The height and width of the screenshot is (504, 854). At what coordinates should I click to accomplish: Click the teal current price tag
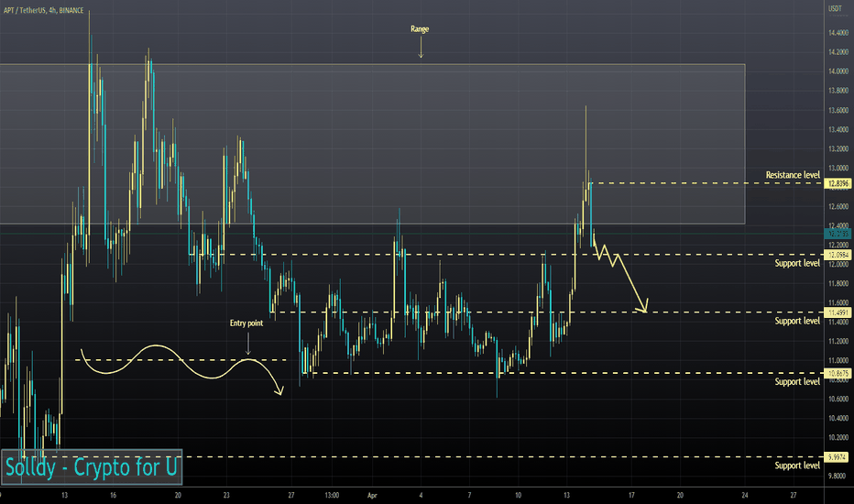pyautogui.click(x=838, y=234)
